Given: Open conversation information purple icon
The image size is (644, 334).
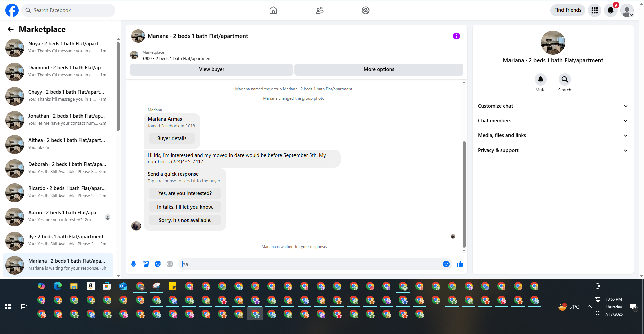Looking at the screenshot, I should tap(457, 36).
